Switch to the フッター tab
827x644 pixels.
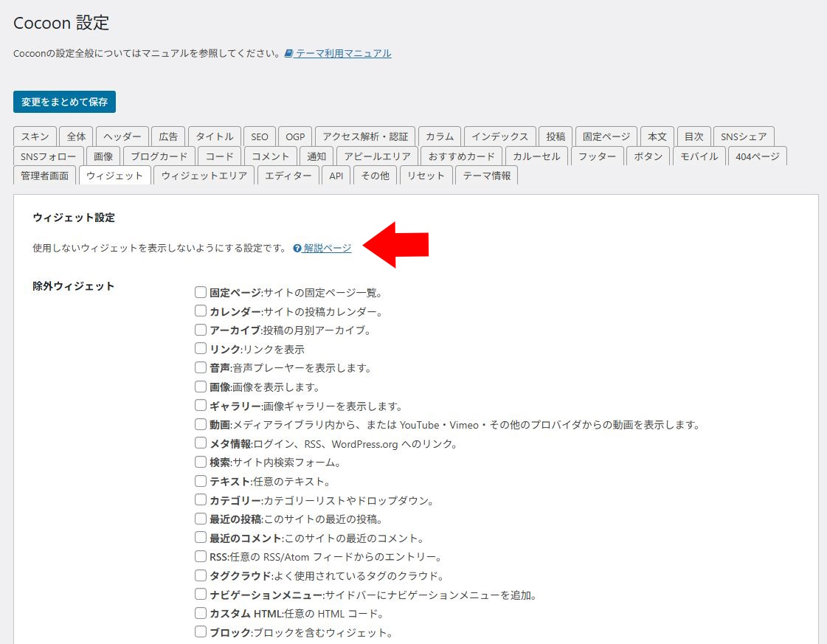click(597, 156)
